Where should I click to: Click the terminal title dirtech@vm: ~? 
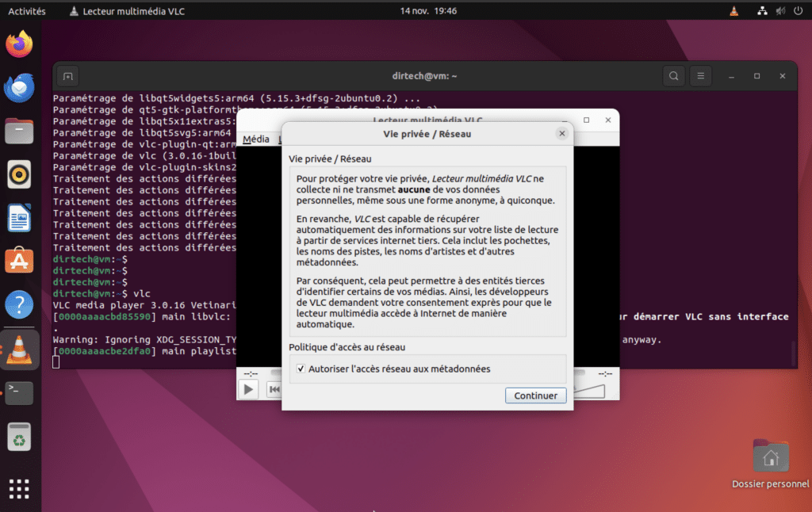(425, 76)
